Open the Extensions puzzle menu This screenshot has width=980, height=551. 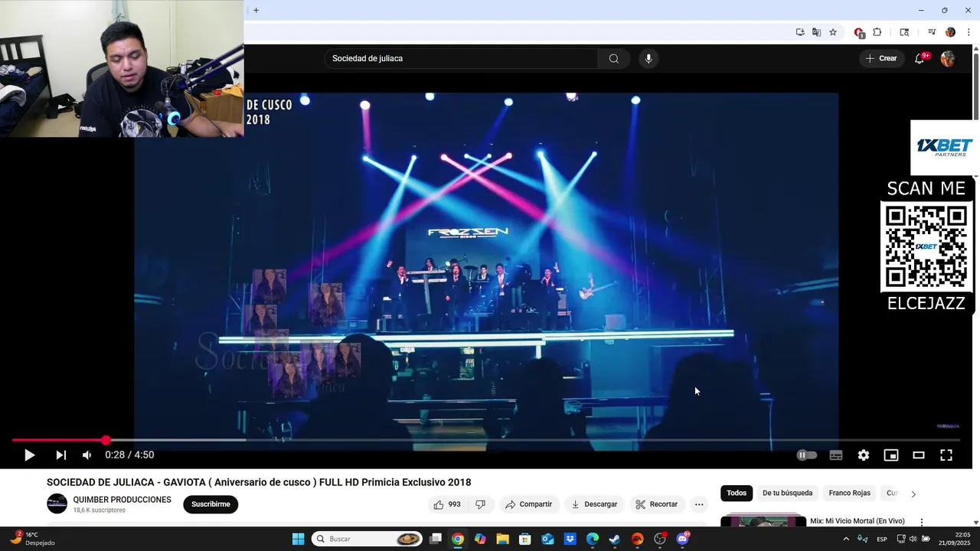click(x=877, y=32)
